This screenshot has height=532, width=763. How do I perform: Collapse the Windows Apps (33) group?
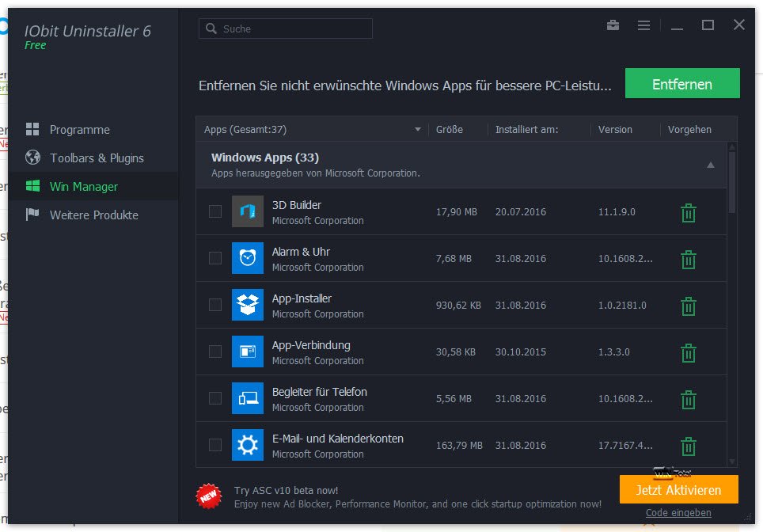click(710, 165)
